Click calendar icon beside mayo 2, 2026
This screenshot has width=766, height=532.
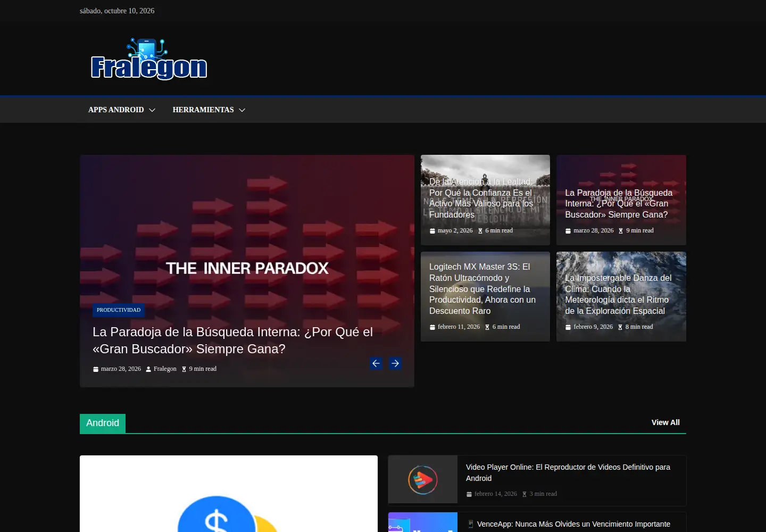[x=432, y=231]
